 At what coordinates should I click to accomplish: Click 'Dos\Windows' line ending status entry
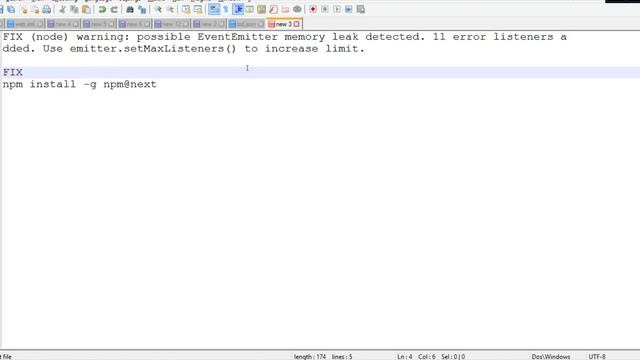551,356
